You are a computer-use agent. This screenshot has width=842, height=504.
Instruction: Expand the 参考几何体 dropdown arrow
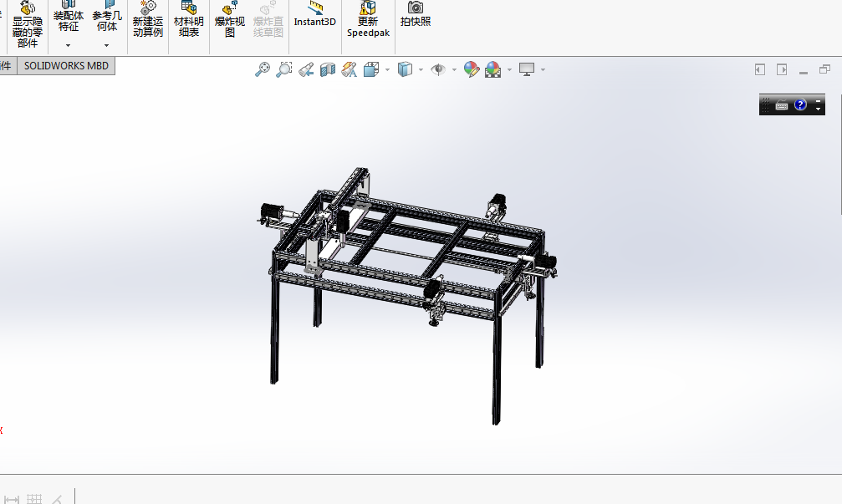tap(106, 46)
